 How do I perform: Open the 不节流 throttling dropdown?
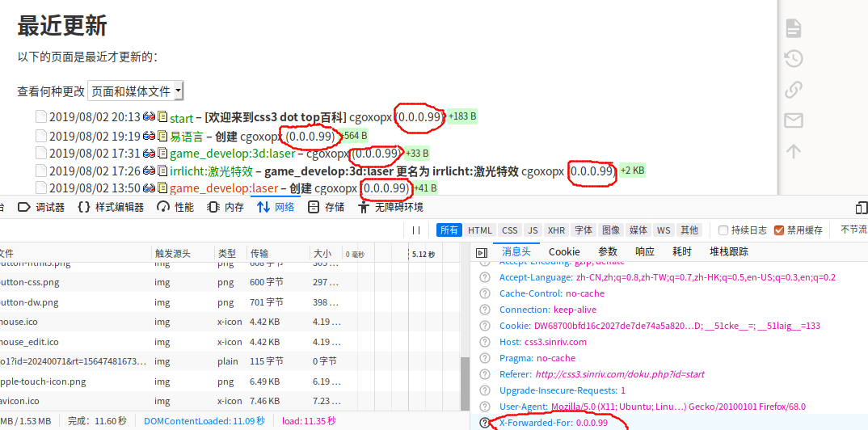[853, 230]
